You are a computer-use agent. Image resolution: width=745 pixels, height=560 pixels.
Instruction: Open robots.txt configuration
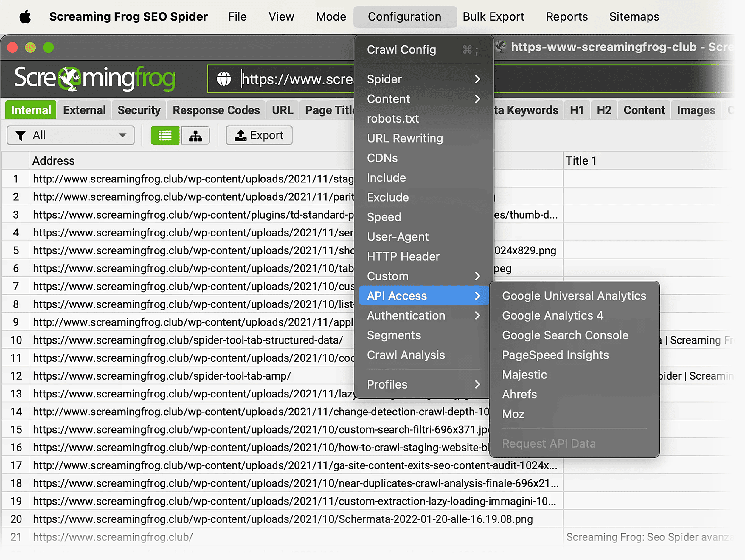393,119
